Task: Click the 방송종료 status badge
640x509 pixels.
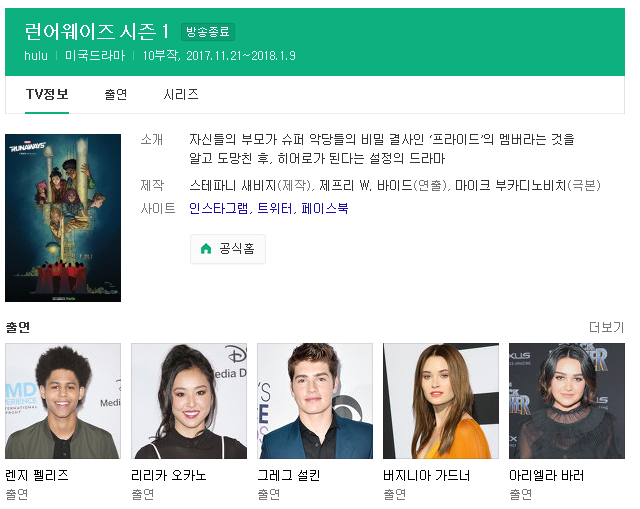Action: coord(208,32)
